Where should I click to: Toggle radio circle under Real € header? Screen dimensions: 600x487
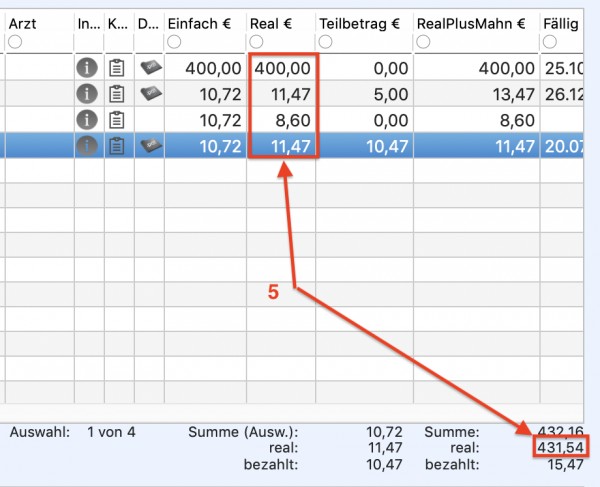(256, 41)
